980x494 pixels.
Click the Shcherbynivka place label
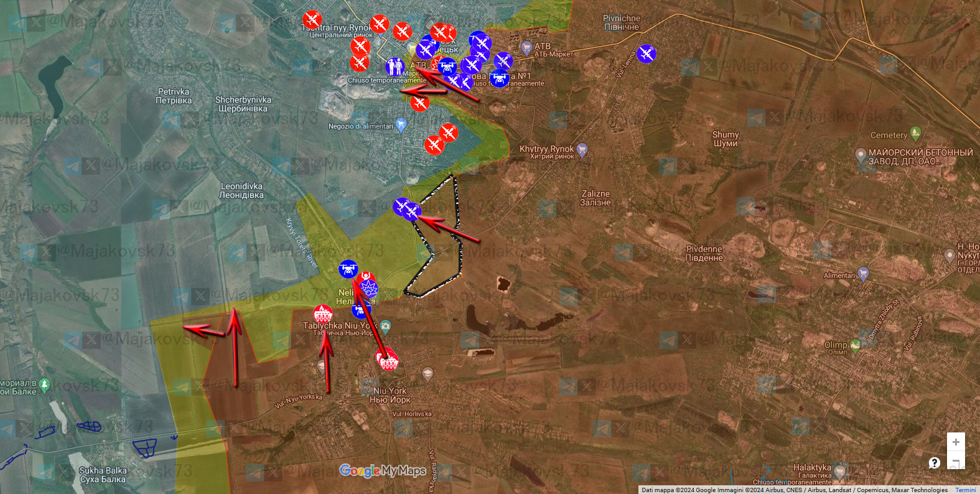point(243,104)
